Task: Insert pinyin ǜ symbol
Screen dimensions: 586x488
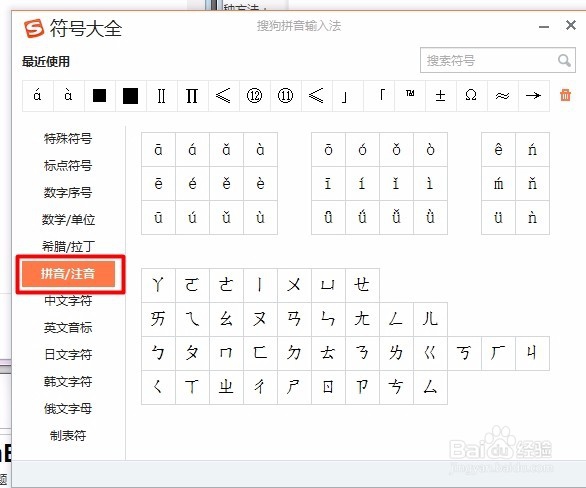Action: click(x=431, y=217)
